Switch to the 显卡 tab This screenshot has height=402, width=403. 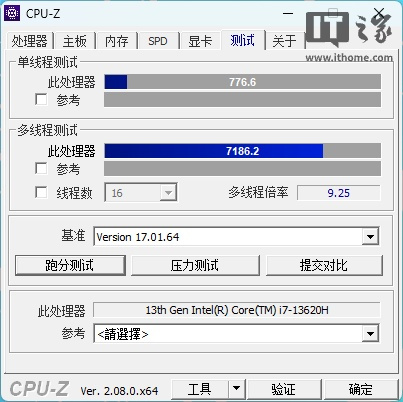pyautogui.click(x=200, y=41)
